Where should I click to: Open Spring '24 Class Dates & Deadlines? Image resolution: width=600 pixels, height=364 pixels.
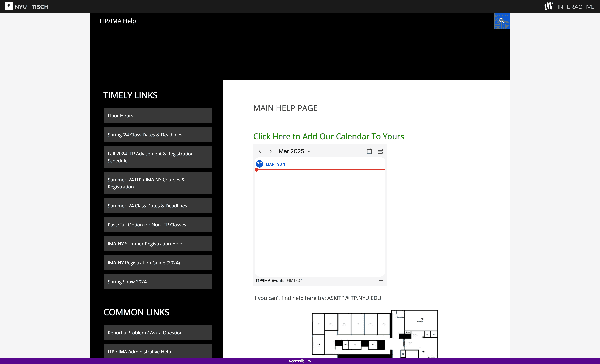click(158, 135)
